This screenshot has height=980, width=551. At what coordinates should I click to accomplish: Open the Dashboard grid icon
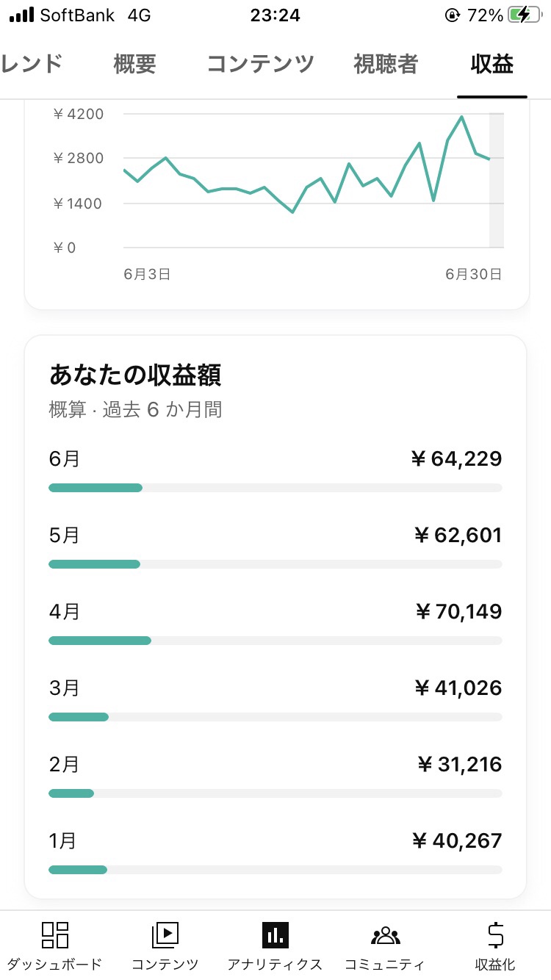tap(55, 934)
